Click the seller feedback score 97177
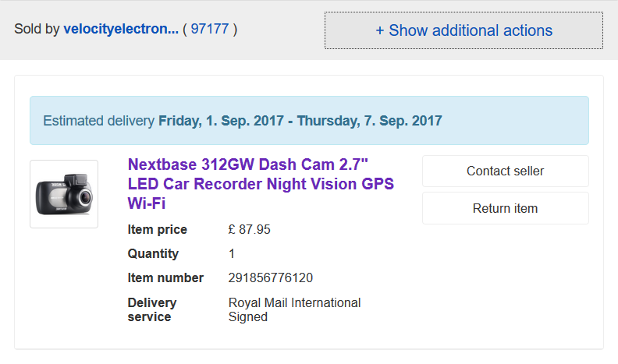This screenshot has height=364, width=618. [210, 29]
